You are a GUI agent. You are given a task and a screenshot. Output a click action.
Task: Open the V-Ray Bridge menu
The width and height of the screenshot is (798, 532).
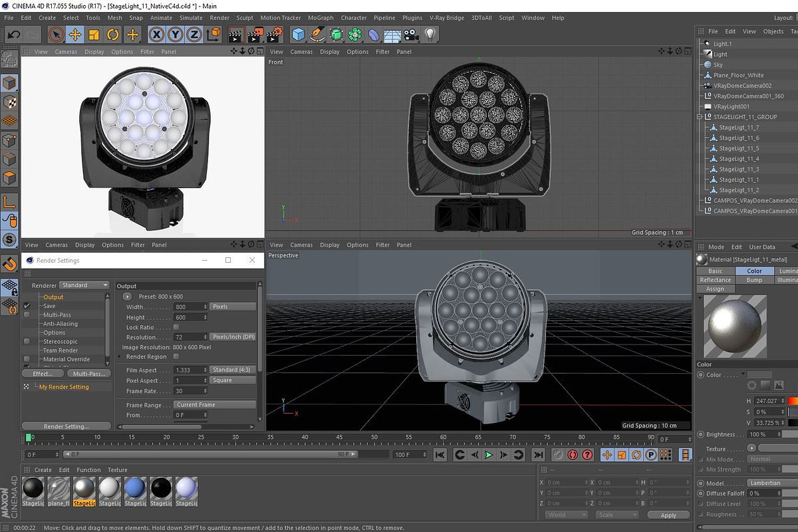(x=447, y=18)
